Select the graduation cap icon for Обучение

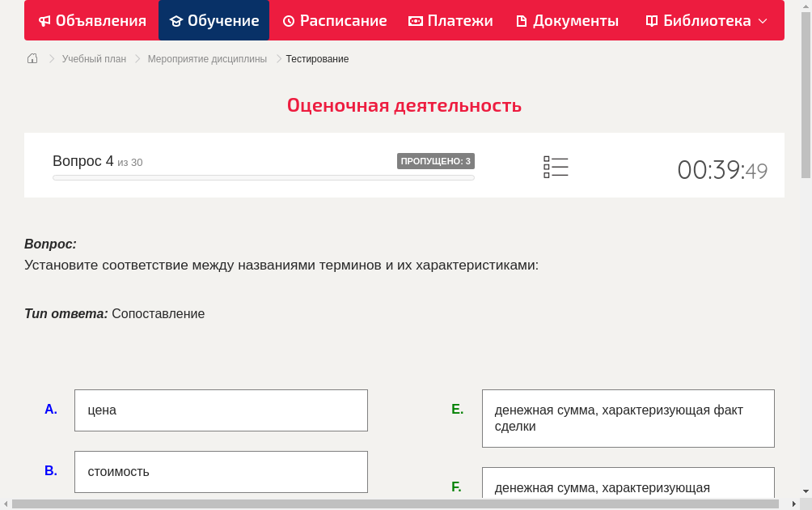tap(177, 20)
